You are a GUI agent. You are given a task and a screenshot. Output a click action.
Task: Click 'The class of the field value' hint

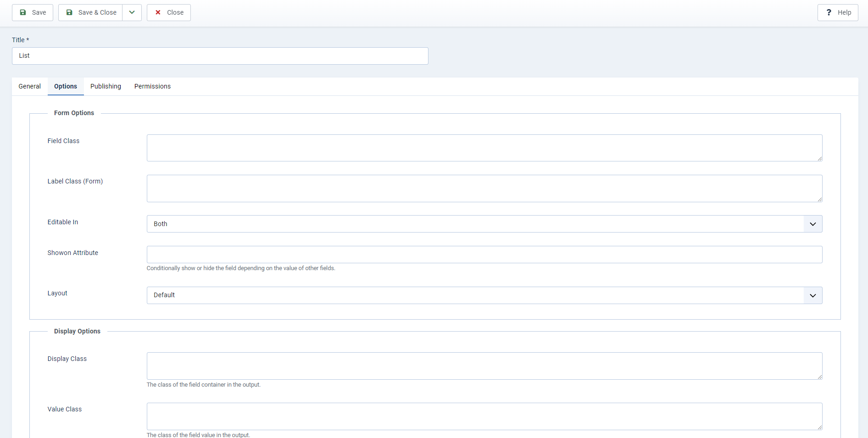pyautogui.click(x=198, y=435)
